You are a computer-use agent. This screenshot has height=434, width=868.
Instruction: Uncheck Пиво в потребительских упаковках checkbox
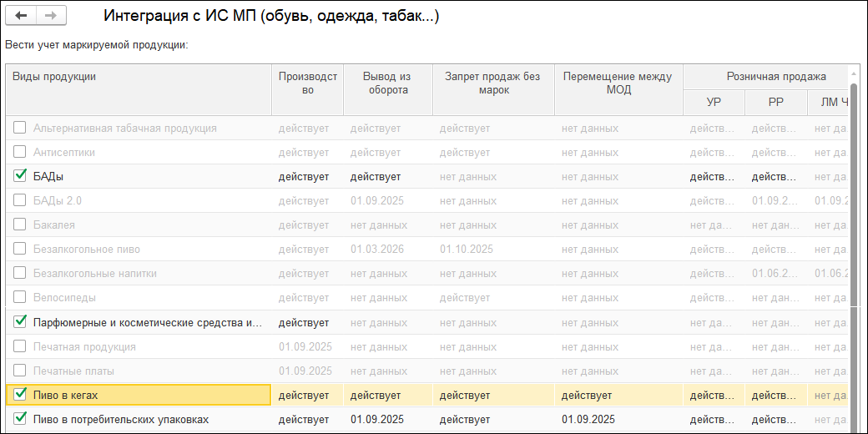(20, 418)
